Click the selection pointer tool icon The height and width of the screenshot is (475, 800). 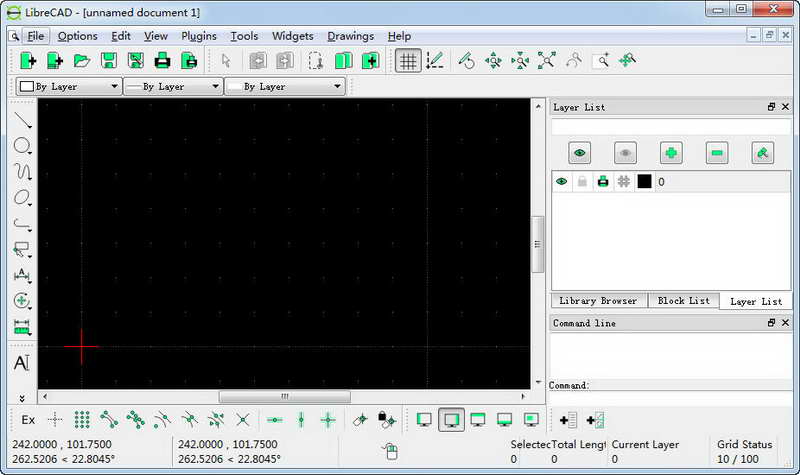click(226, 61)
